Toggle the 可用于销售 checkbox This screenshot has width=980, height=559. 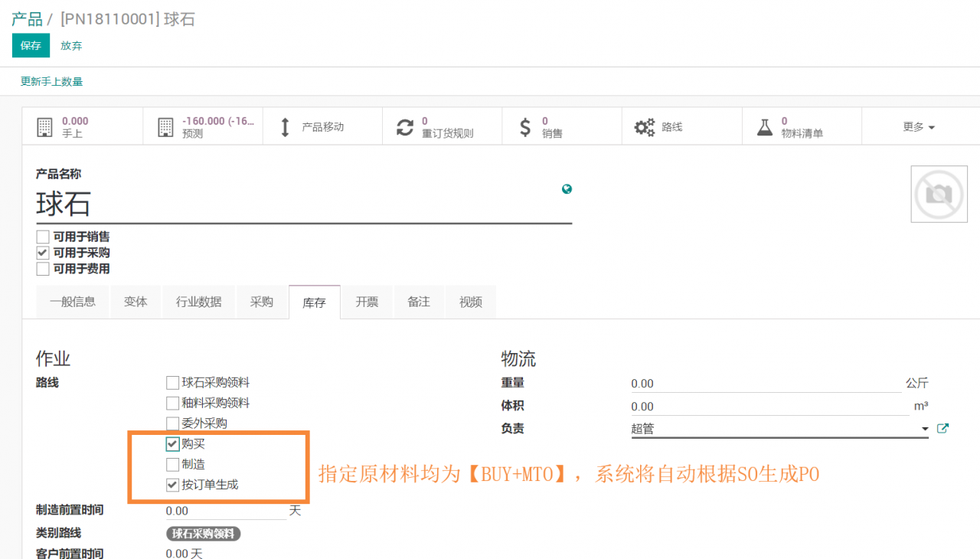[x=43, y=237]
